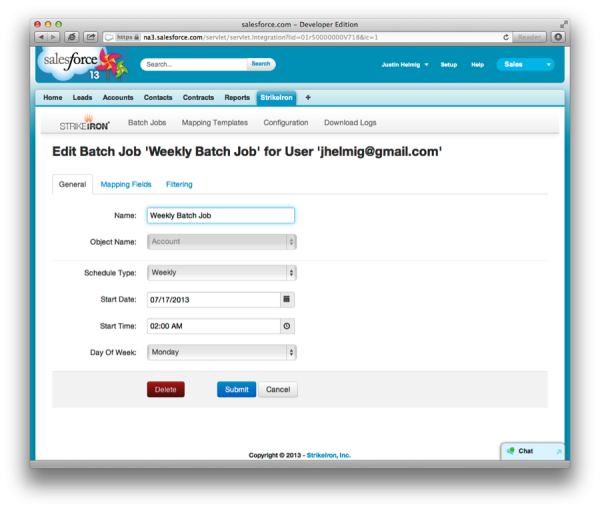
Task: Click the Reader button in the address bar
Action: [x=529, y=37]
